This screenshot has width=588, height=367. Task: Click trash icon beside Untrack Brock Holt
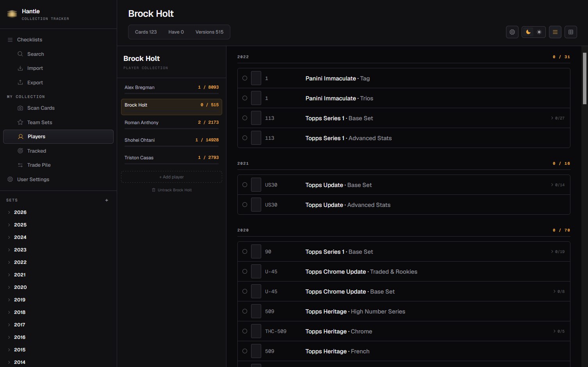(153, 190)
